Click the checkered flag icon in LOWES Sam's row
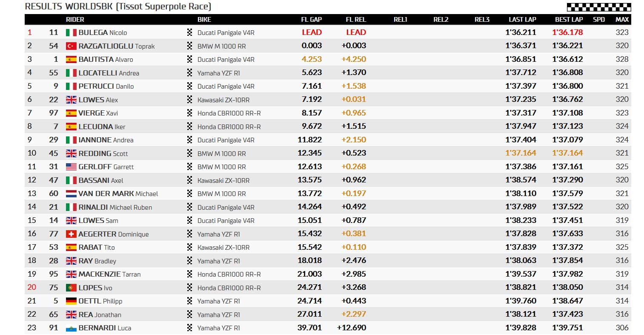 [190, 221]
